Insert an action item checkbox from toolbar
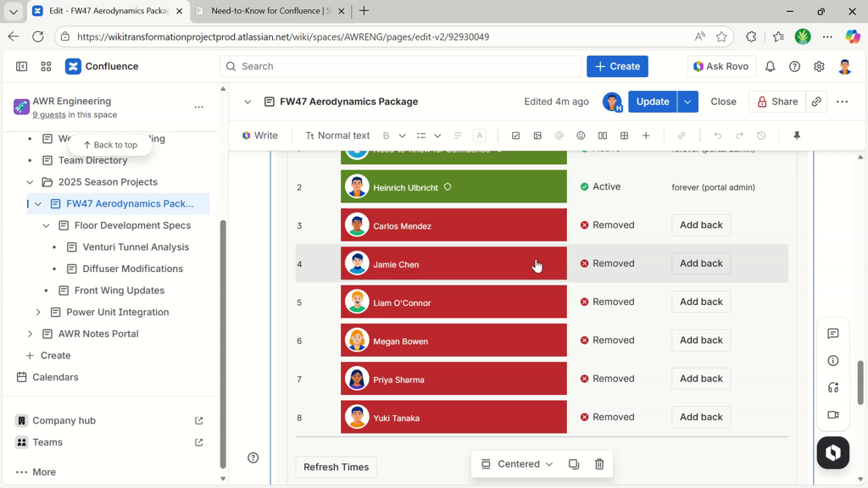 pyautogui.click(x=515, y=136)
